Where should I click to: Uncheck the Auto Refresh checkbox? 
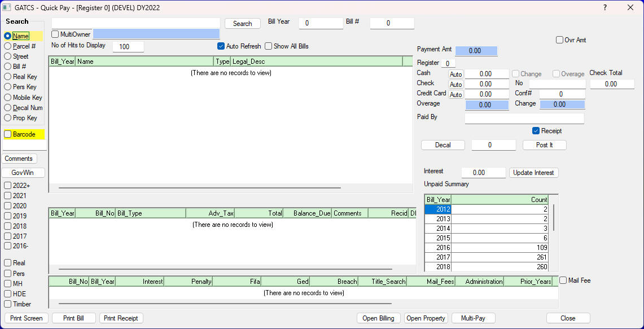[221, 46]
